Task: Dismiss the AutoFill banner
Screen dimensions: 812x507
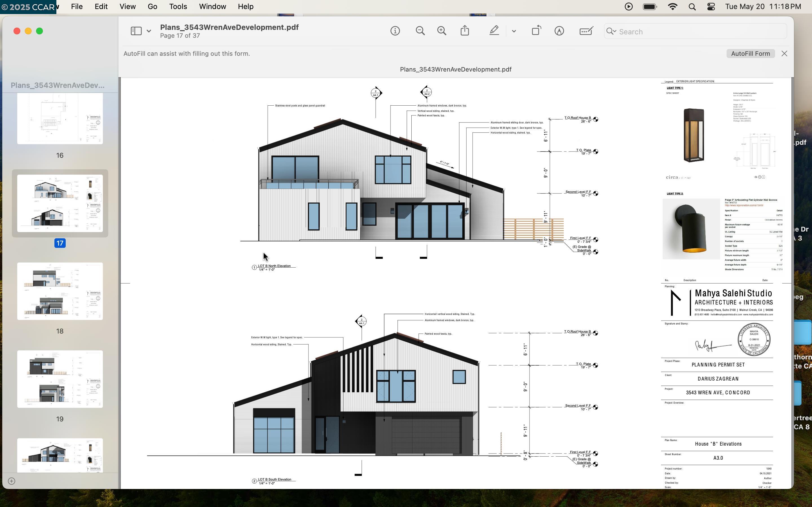Action: click(x=784, y=54)
